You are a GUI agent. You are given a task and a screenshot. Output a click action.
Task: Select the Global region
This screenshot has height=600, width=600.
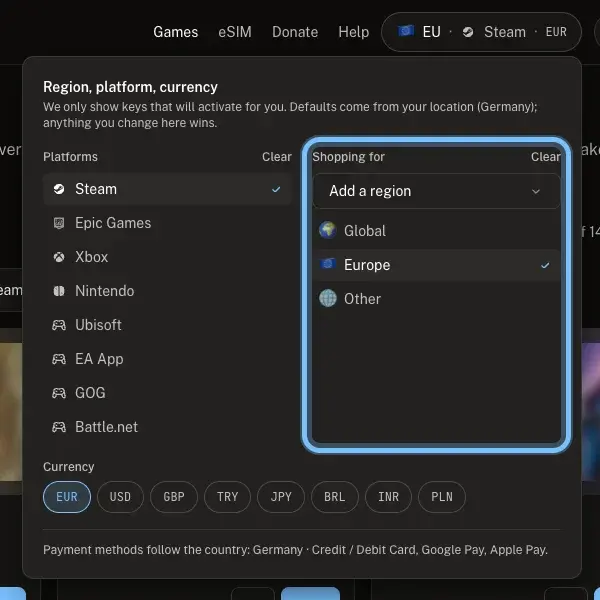pos(437,231)
